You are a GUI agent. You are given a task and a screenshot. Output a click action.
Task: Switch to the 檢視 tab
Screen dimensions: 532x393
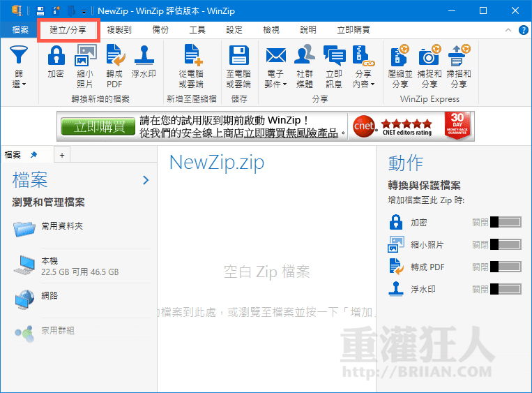pos(271,30)
